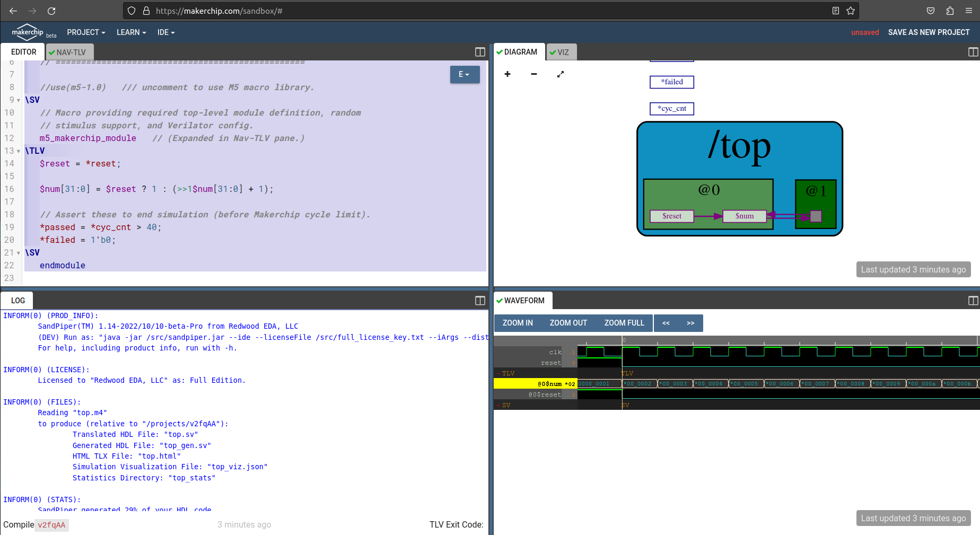The height and width of the screenshot is (535, 980).
Task: Click the m5_makerchip_module code line
Action: point(87,138)
